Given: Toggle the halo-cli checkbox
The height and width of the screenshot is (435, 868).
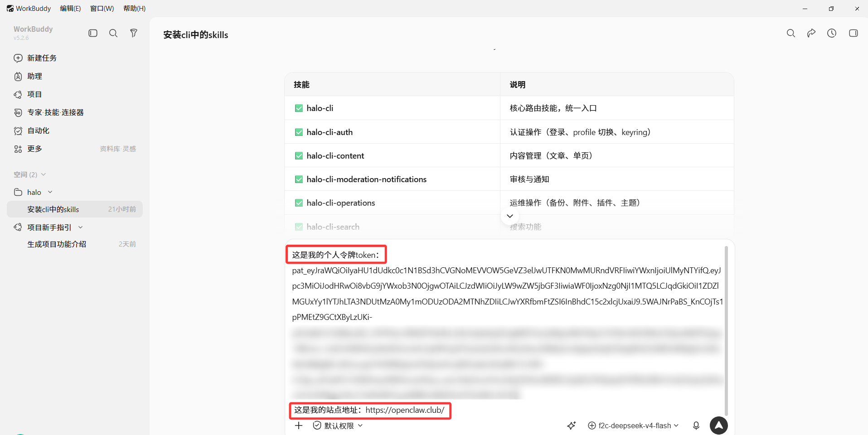Looking at the screenshot, I should [299, 108].
